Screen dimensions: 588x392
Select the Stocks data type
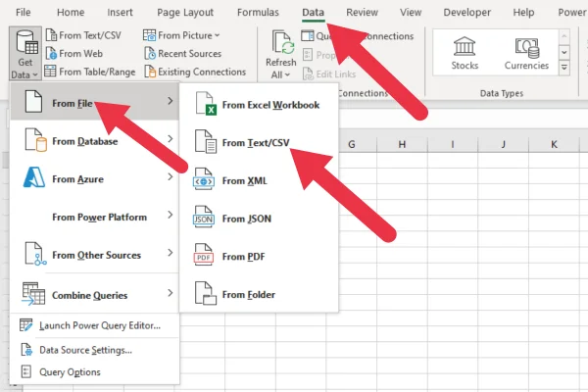coord(465,53)
